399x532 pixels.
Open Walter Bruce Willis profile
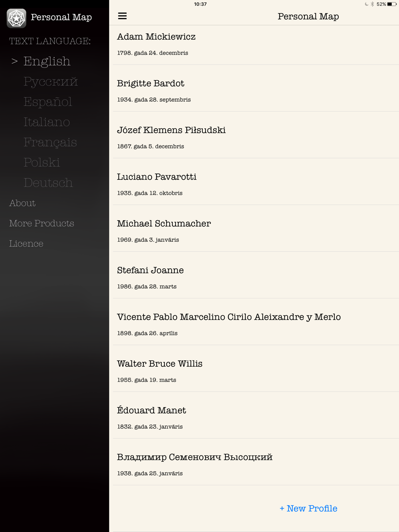[255, 371]
